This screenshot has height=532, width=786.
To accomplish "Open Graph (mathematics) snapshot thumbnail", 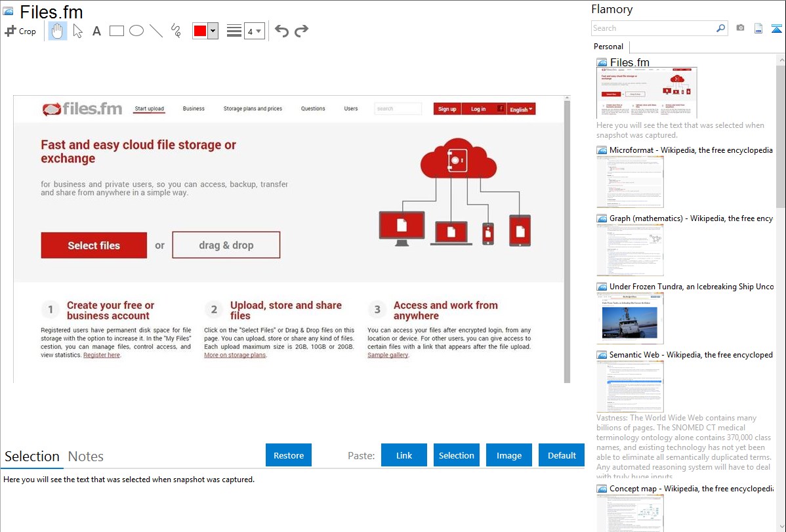I will click(630, 250).
